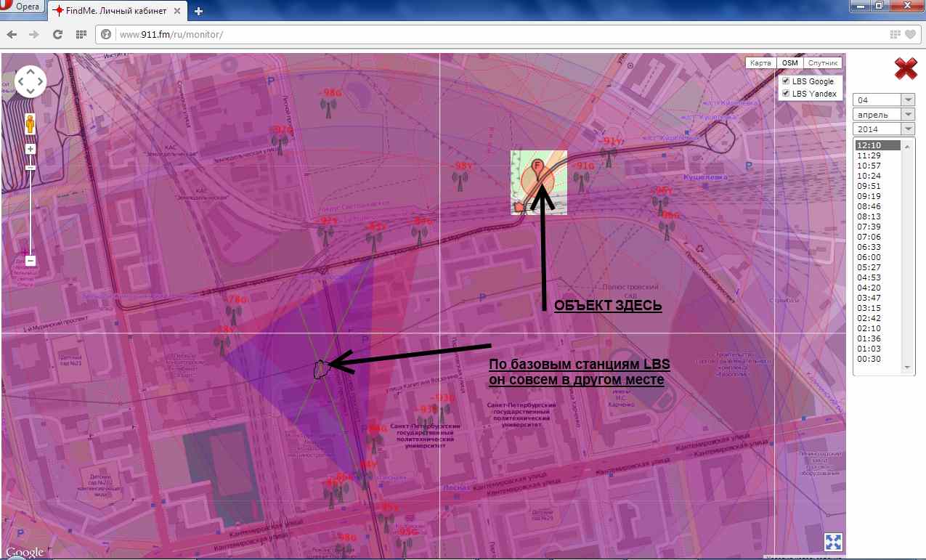Screen dimensions: 926x560
Task: Click the red F marker on the map
Action: coord(537,166)
